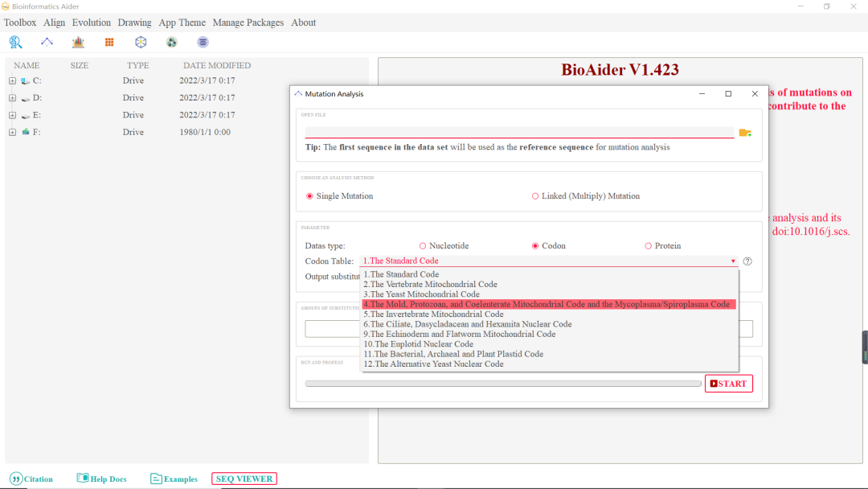868x489 pixels.
Task: Sort by the NAME column header
Action: pos(27,65)
